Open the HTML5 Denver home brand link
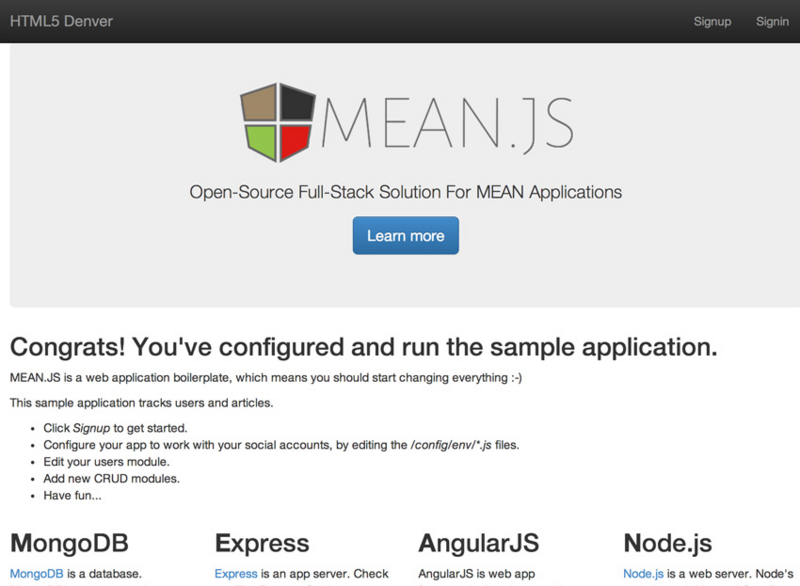 [61, 21]
